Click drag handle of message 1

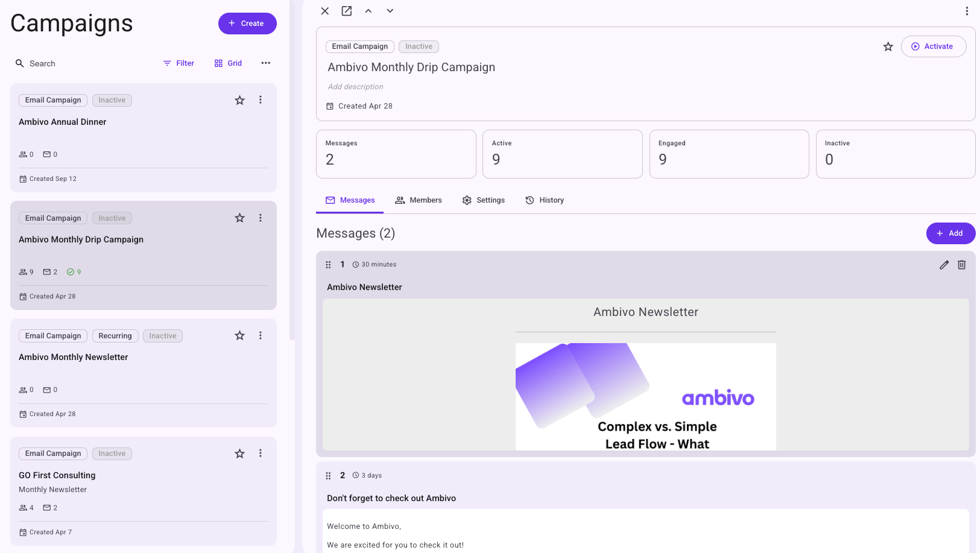(328, 265)
